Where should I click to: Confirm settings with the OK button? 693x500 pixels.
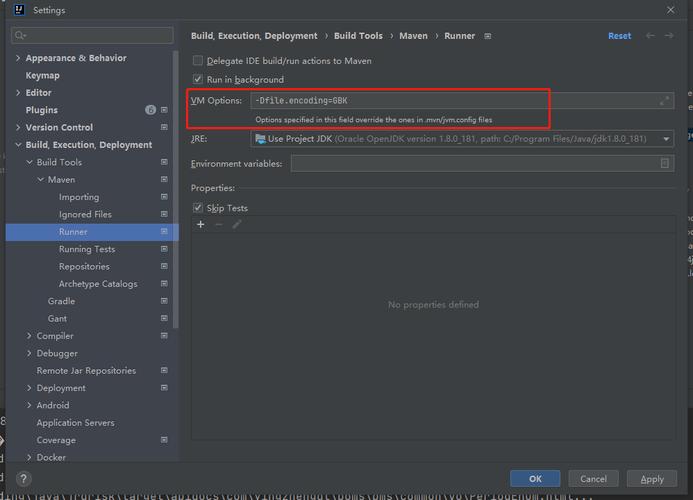pyautogui.click(x=535, y=479)
